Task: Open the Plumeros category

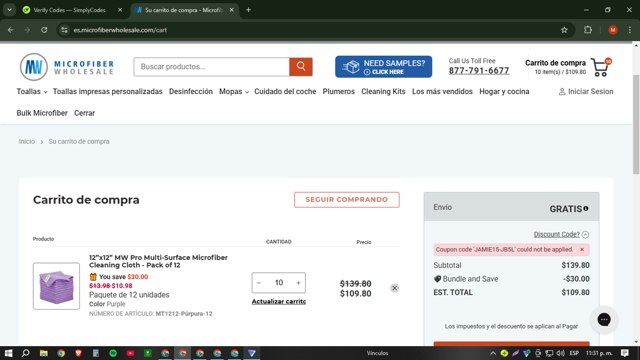Action: [338, 91]
